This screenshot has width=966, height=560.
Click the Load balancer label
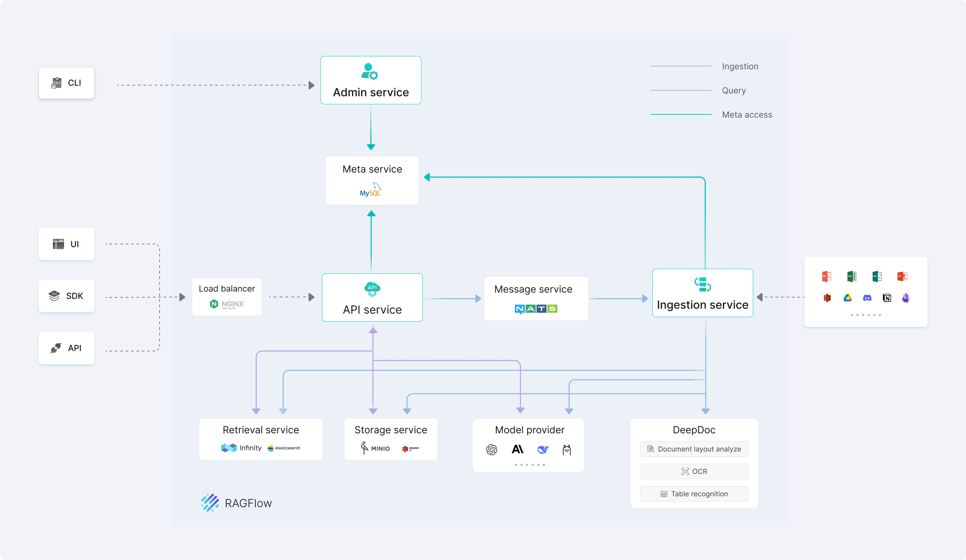pos(227,289)
